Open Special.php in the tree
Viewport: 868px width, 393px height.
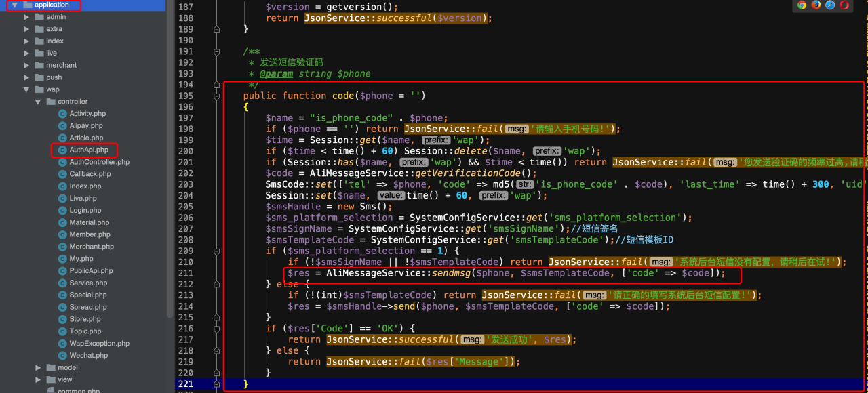[x=88, y=295]
